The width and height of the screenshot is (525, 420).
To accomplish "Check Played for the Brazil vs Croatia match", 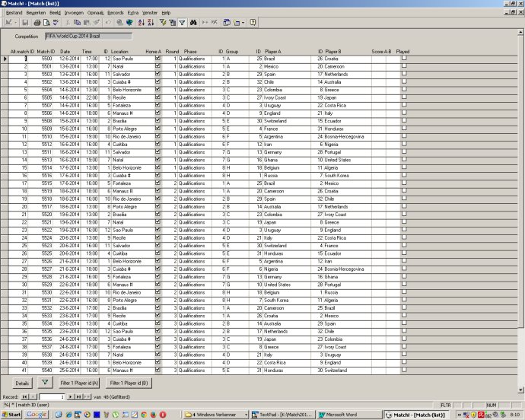I will point(404,58).
